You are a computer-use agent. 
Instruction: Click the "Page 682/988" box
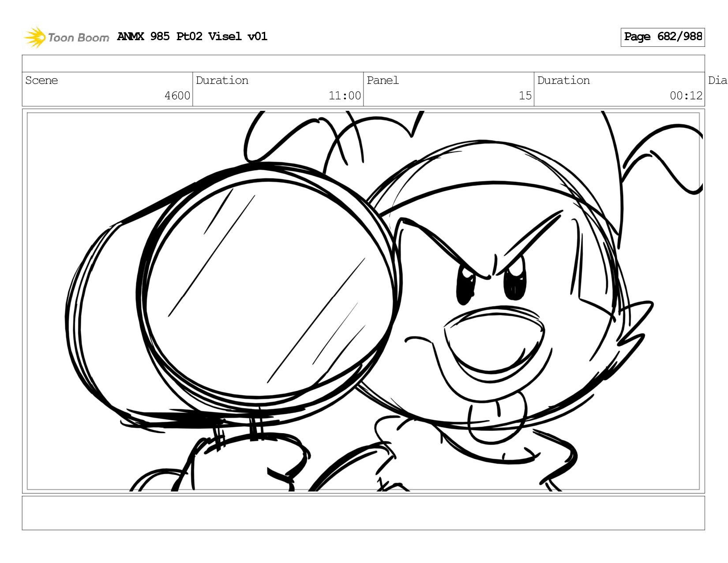click(x=663, y=37)
